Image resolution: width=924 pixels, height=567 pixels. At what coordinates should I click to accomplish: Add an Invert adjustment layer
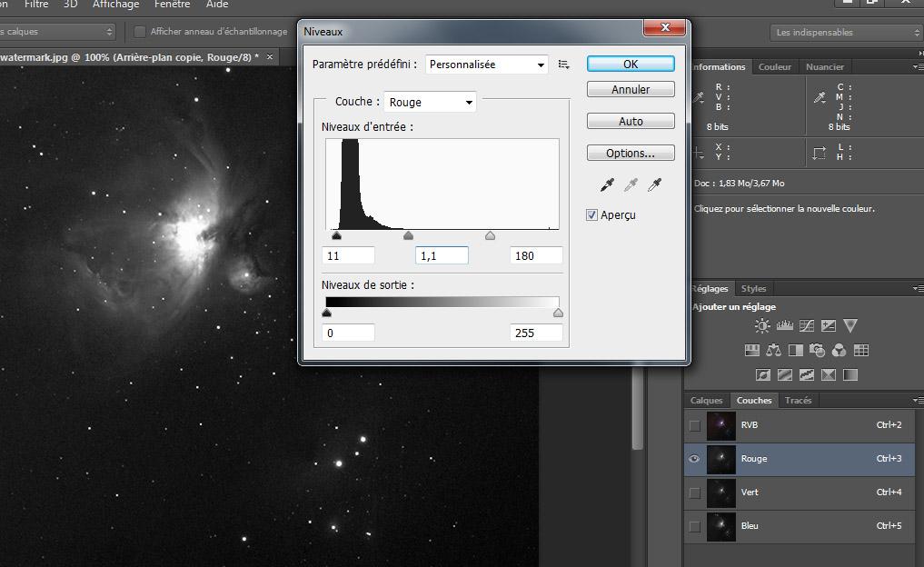coord(763,375)
